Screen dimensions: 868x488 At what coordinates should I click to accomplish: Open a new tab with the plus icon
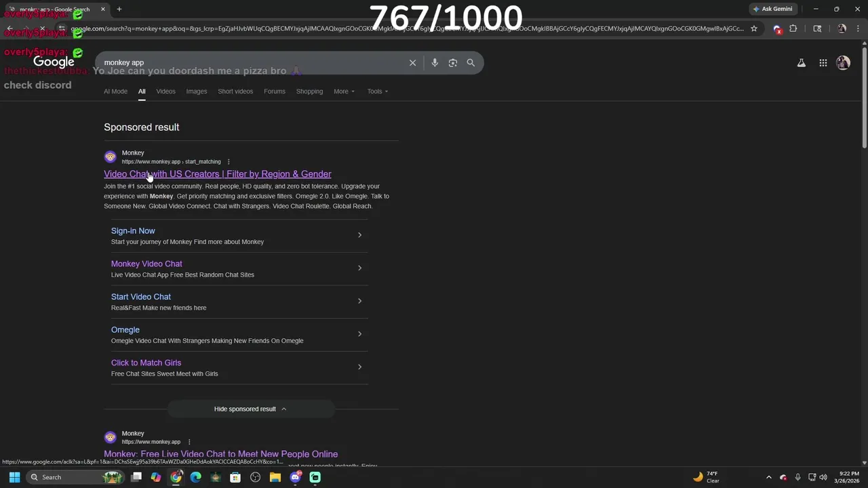tap(119, 9)
